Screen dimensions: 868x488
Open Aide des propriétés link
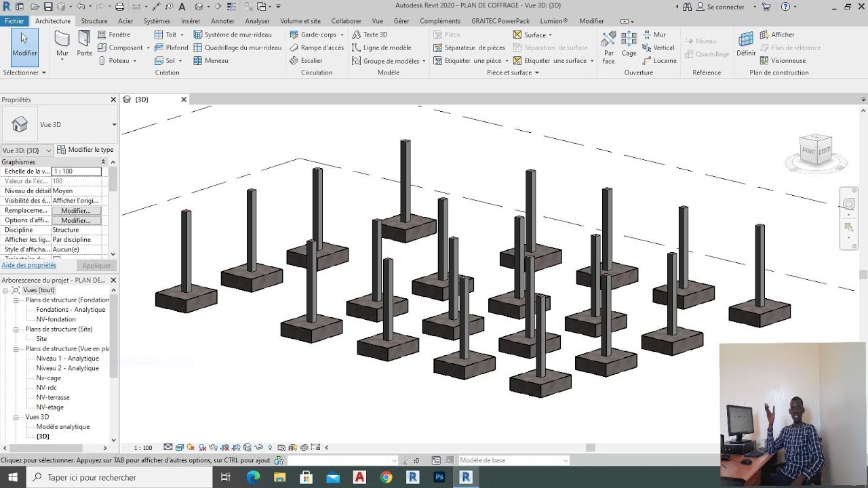pos(29,265)
